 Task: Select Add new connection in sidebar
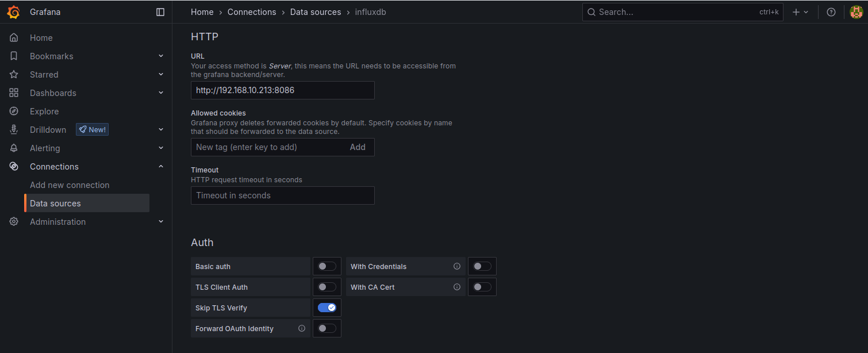pos(70,185)
